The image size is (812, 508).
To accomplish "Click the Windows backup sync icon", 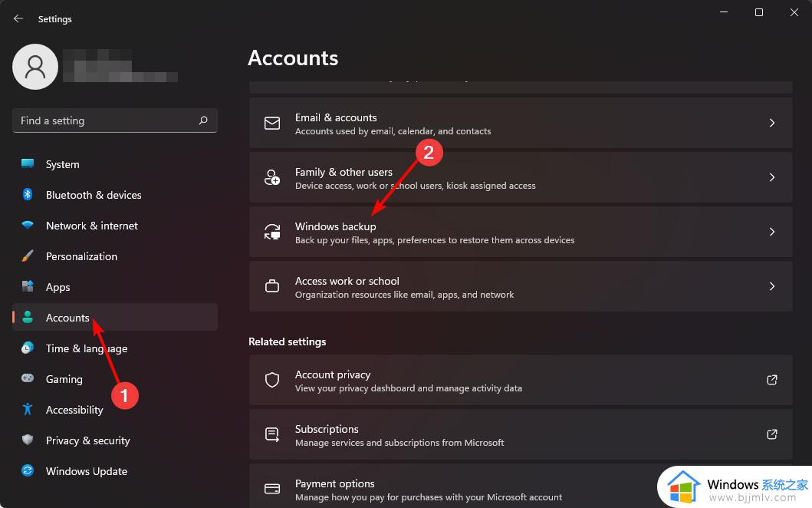I will [x=272, y=232].
